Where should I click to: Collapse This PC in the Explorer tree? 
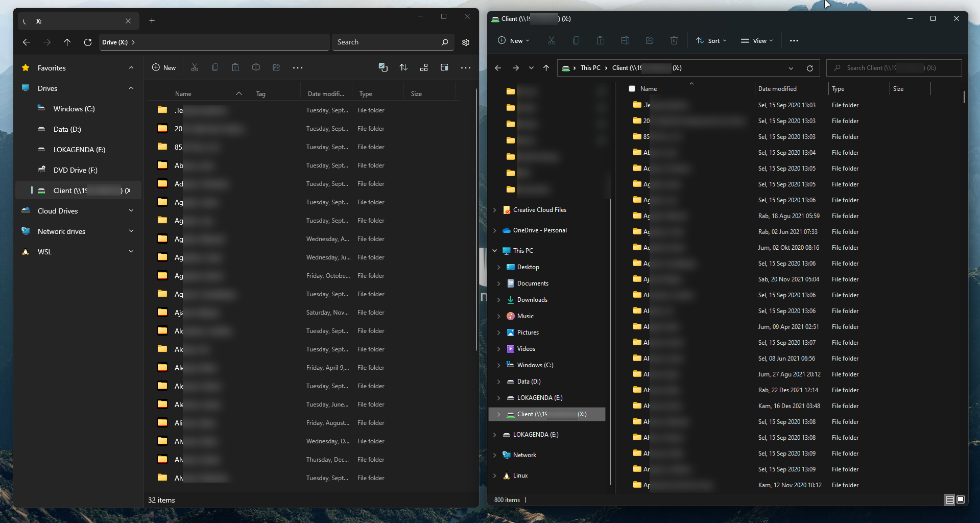pyautogui.click(x=494, y=251)
